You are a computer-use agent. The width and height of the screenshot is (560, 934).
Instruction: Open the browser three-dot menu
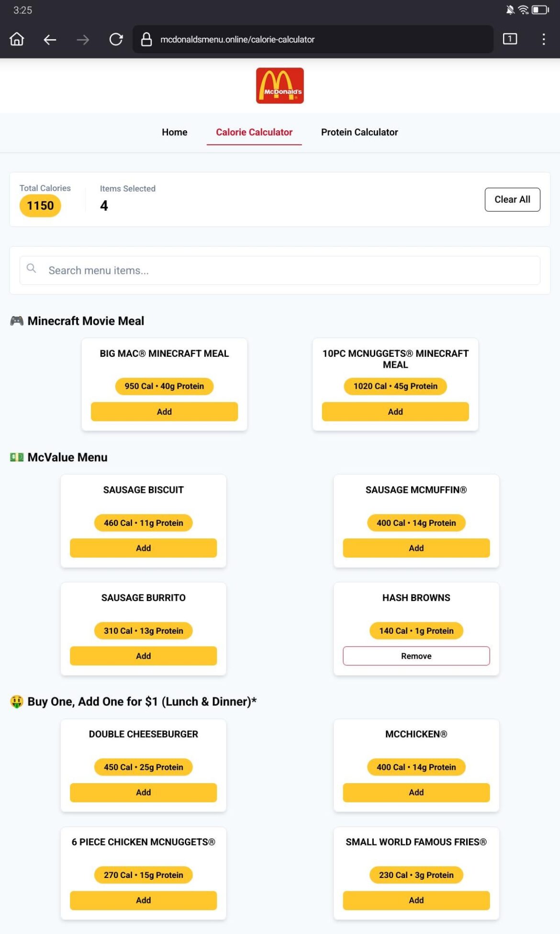(543, 39)
